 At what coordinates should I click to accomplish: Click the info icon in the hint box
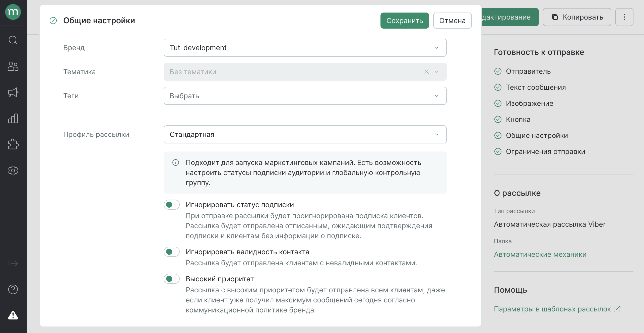(176, 162)
